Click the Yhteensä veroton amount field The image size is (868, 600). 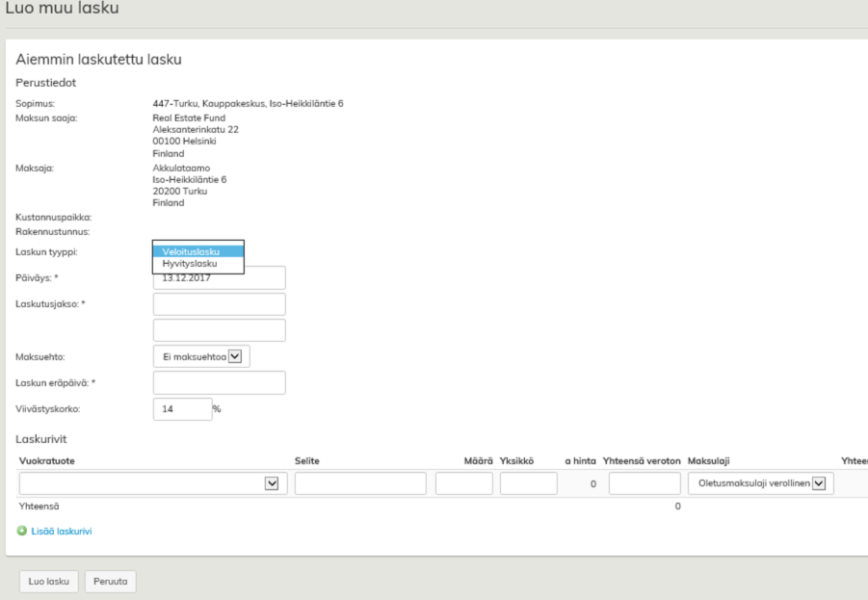pos(644,483)
